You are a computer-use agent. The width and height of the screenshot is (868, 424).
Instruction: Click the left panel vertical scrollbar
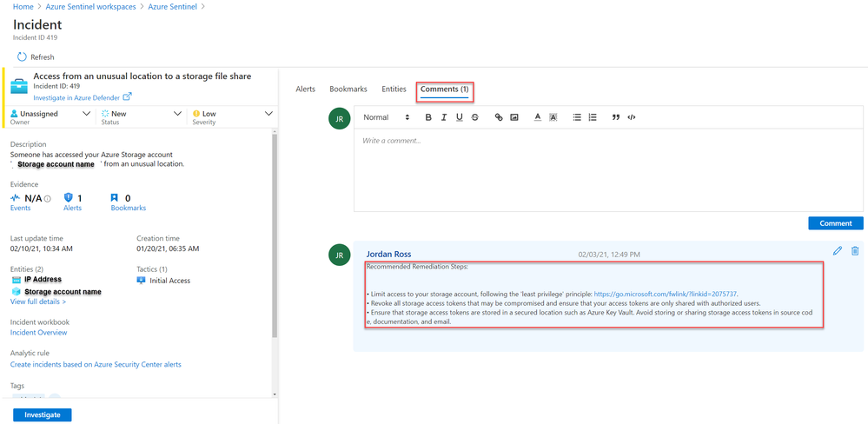(274, 235)
